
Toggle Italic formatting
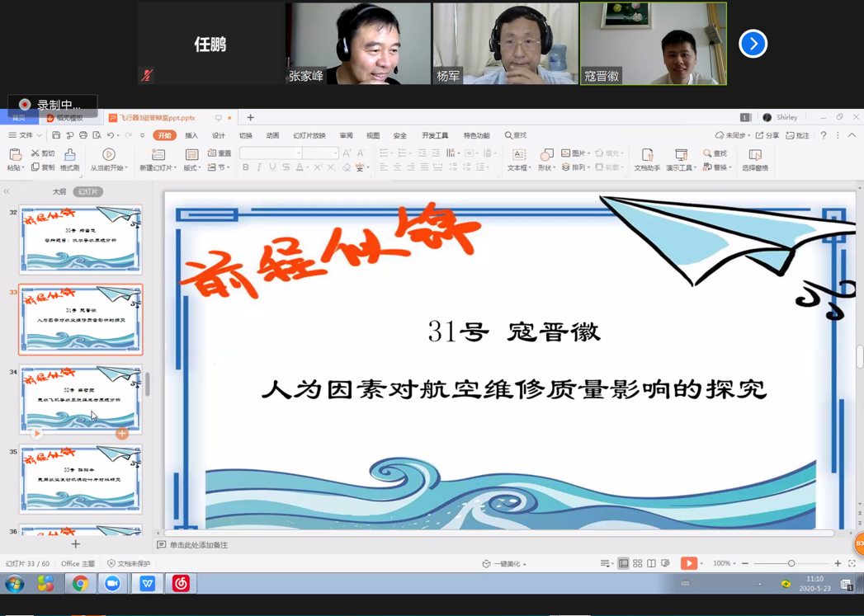click(x=259, y=167)
